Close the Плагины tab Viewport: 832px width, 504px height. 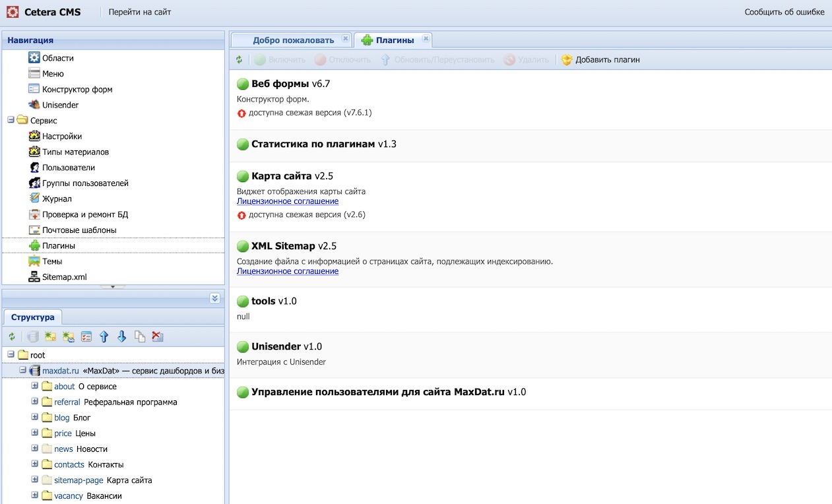426,39
